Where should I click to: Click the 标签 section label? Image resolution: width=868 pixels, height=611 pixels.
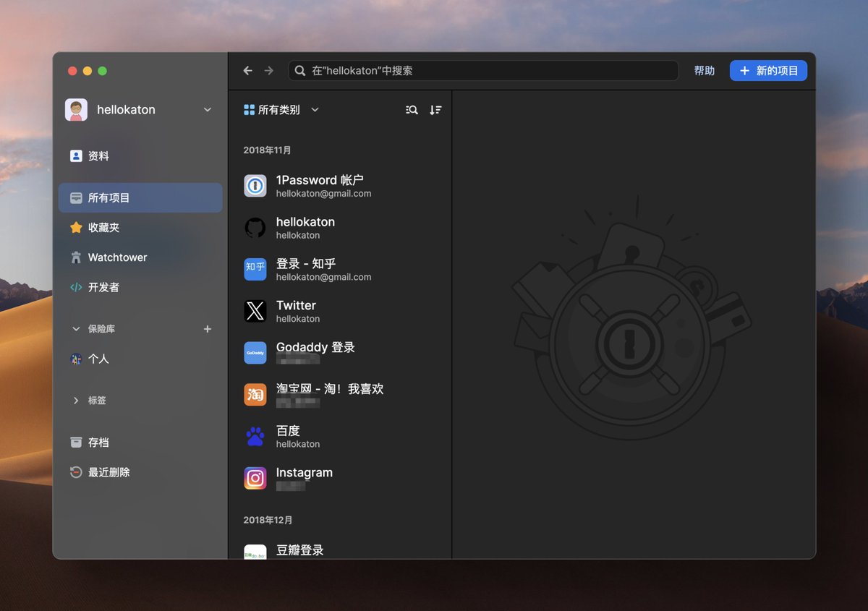pyautogui.click(x=97, y=401)
